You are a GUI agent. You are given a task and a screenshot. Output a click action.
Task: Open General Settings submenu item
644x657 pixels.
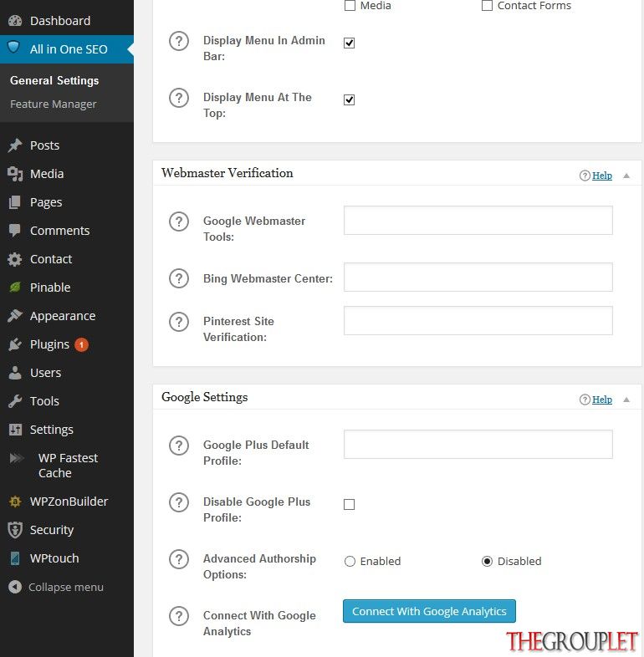(x=54, y=80)
